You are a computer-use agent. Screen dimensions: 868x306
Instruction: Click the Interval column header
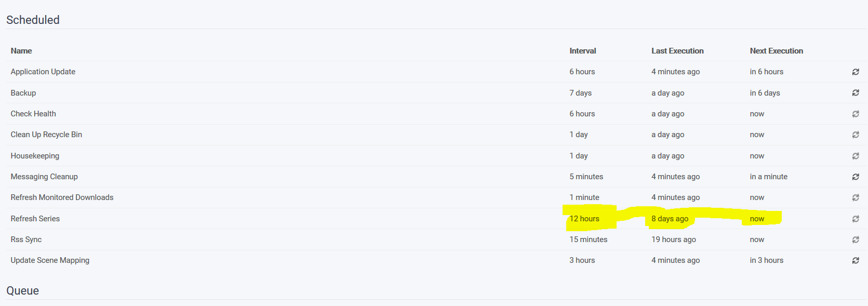tap(582, 51)
